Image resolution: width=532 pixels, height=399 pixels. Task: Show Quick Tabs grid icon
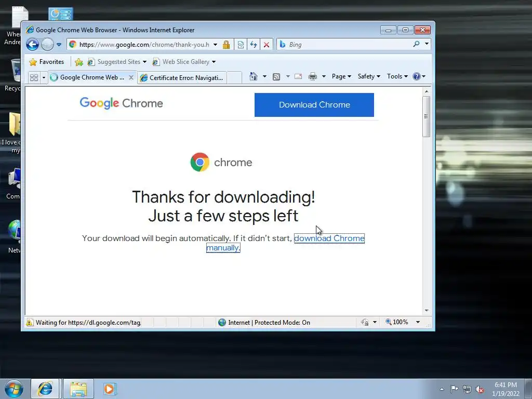point(34,78)
